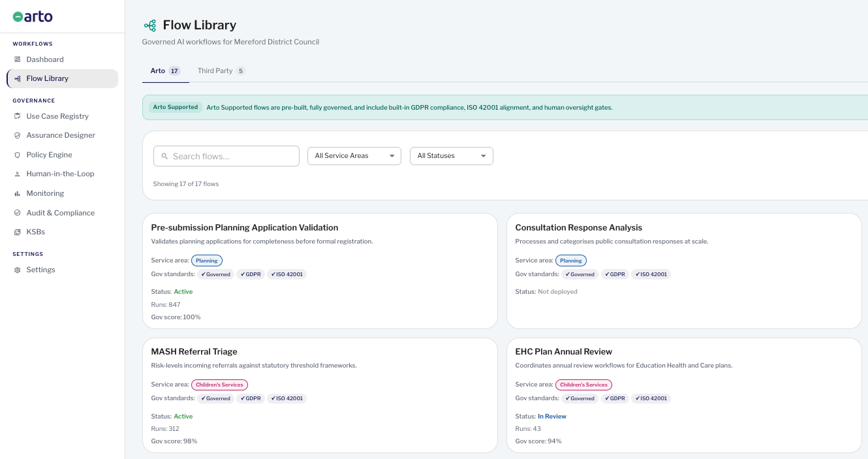Image resolution: width=868 pixels, height=459 pixels.
Task: Open Settings page
Action: pyautogui.click(x=63, y=270)
